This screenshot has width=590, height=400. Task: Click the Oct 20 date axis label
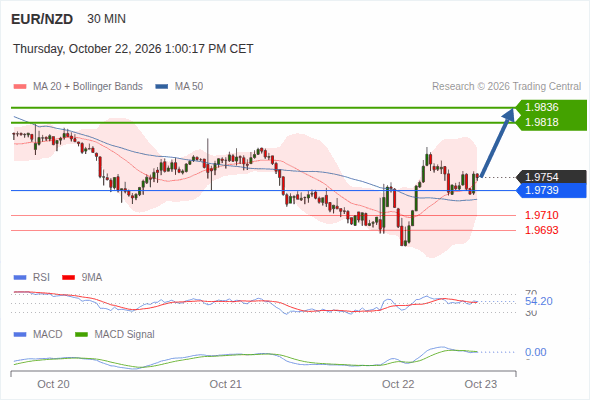pyautogui.click(x=53, y=384)
